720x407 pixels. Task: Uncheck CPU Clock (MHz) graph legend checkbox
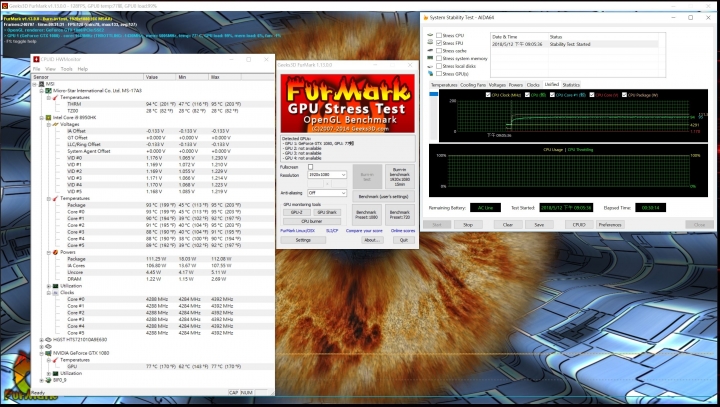[488, 95]
